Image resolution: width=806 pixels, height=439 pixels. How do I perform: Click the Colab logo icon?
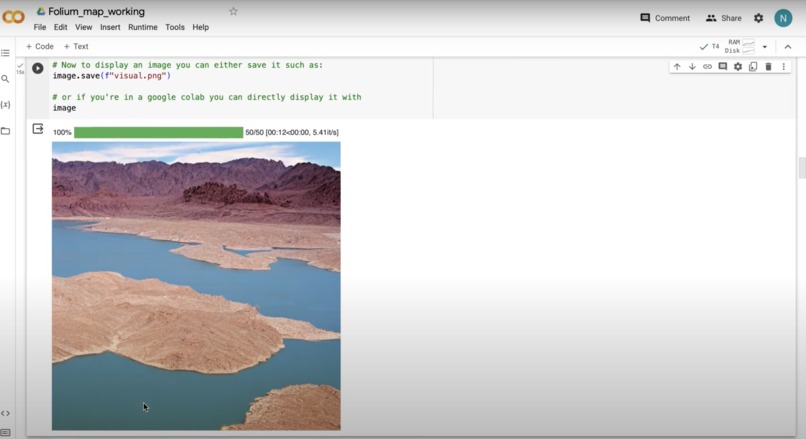[x=13, y=17]
